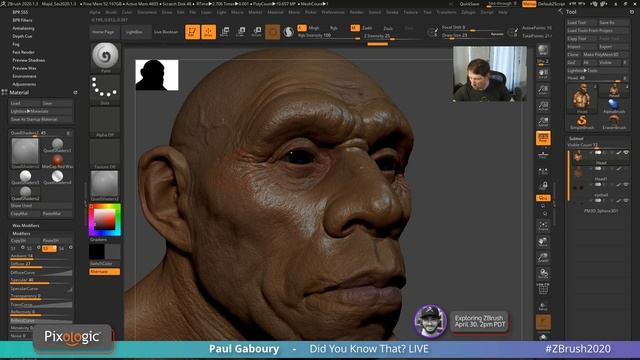Activate the Draw mode button
Image resolution: width=640 pixels, height=360 pixels.
click(x=208, y=32)
